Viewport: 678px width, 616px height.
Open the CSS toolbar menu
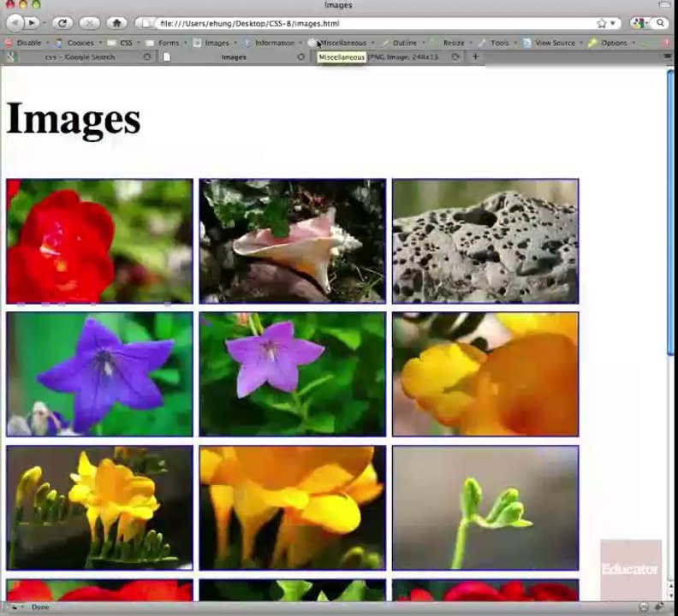pos(126,43)
